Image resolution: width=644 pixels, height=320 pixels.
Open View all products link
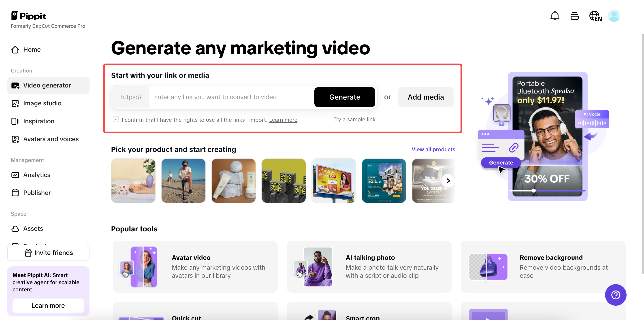pyautogui.click(x=433, y=149)
